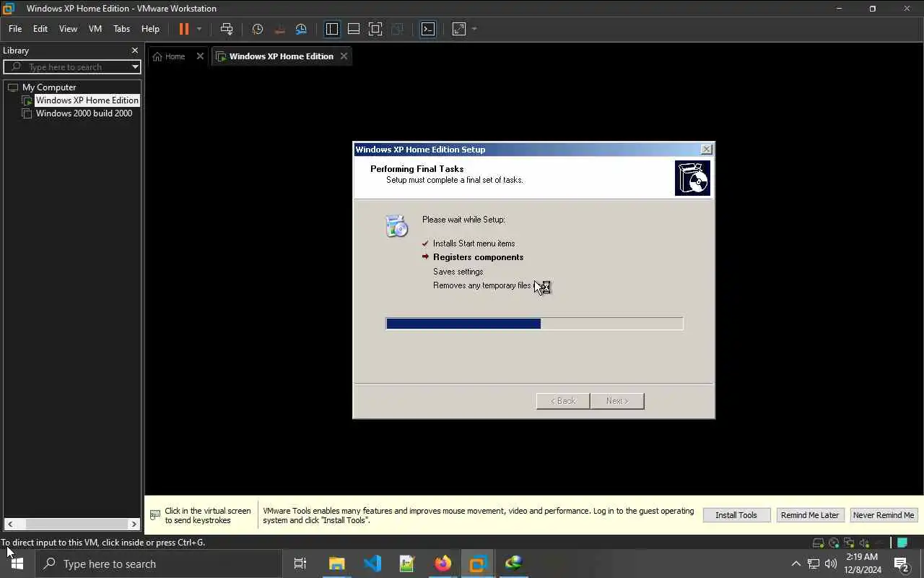
Task: Toggle the library sidebar view
Action: 332,29
